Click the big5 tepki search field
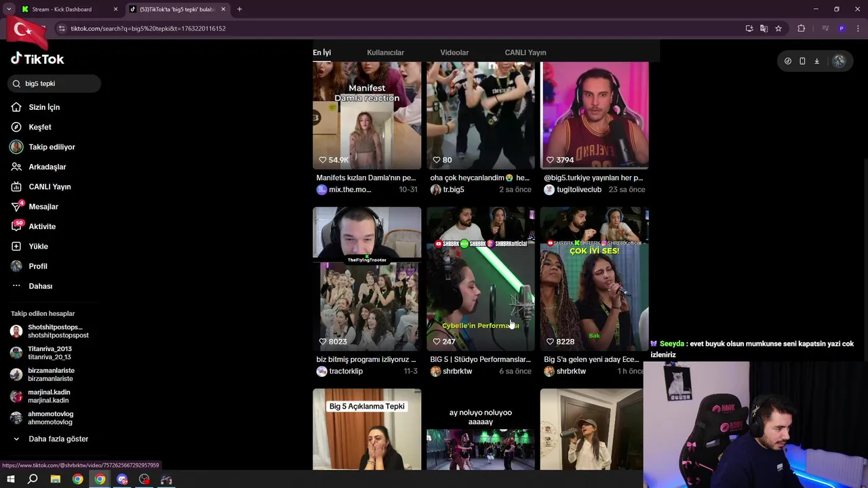868x488 pixels. click(x=55, y=83)
